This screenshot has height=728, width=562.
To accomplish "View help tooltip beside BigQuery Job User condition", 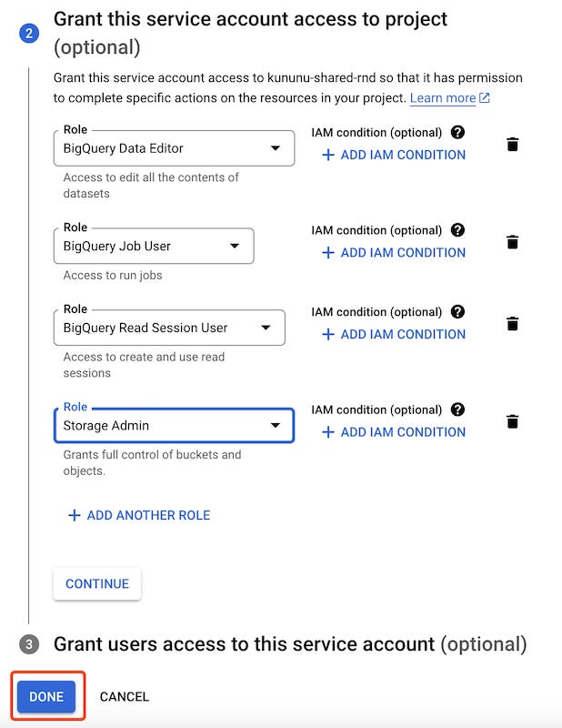I will tap(457, 230).
